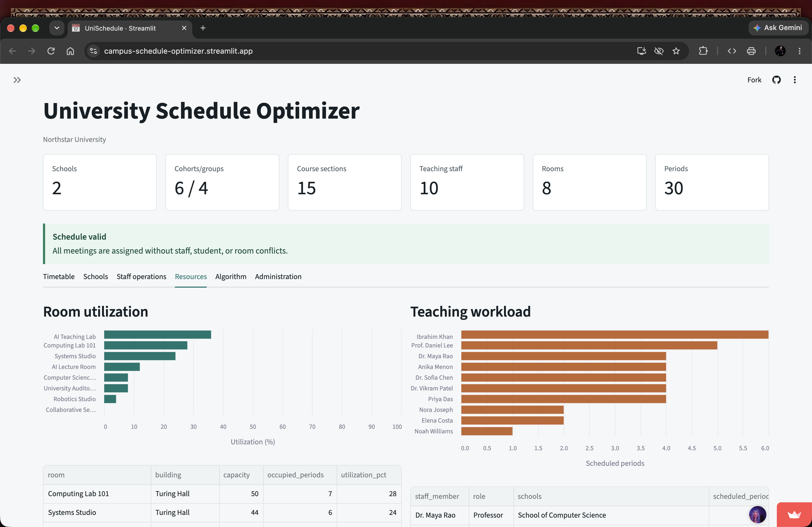
Task: Click the Dr. Maya Rao table cell
Action: (x=440, y=515)
